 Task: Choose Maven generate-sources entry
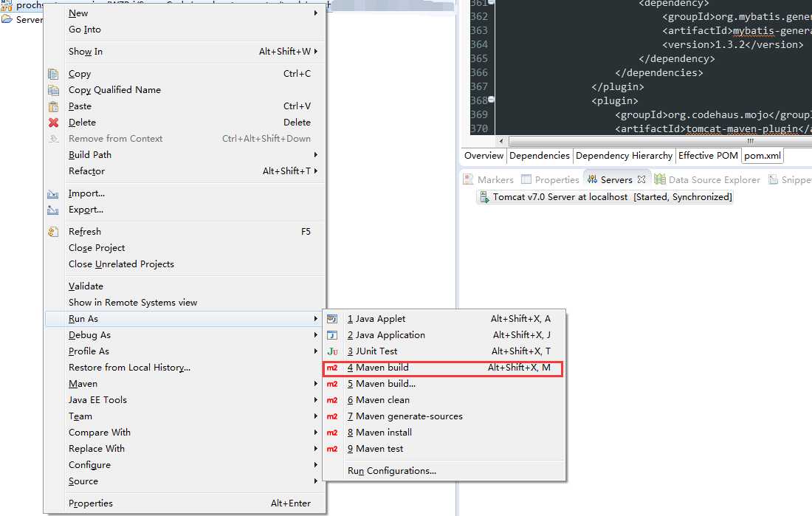click(x=444, y=416)
